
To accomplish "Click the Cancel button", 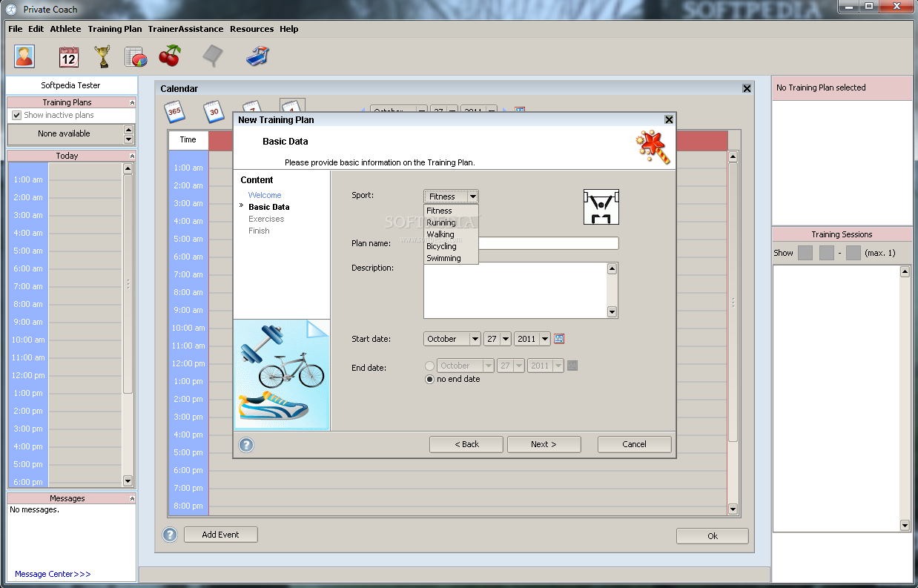I will 634,444.
